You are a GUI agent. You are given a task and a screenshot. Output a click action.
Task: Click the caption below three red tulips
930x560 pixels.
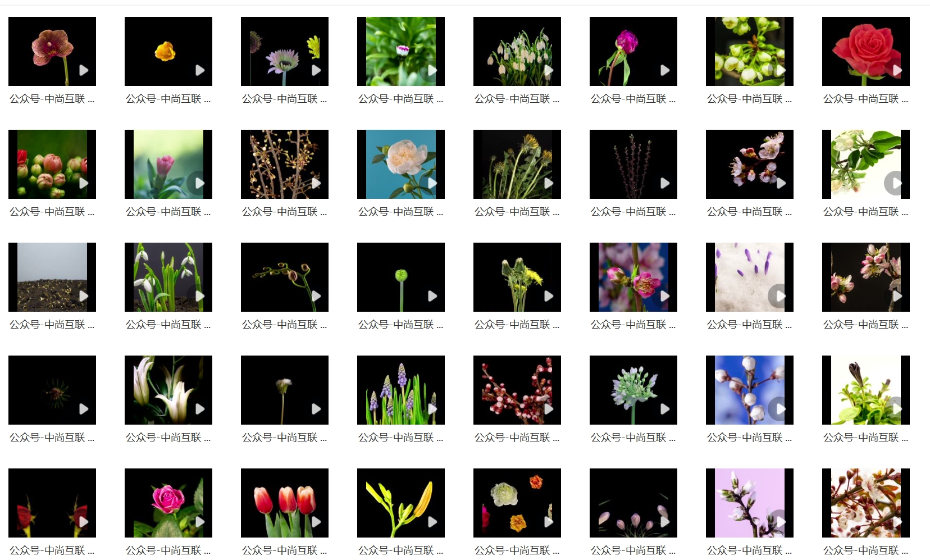pyautogui.click(x=284, y=550)
